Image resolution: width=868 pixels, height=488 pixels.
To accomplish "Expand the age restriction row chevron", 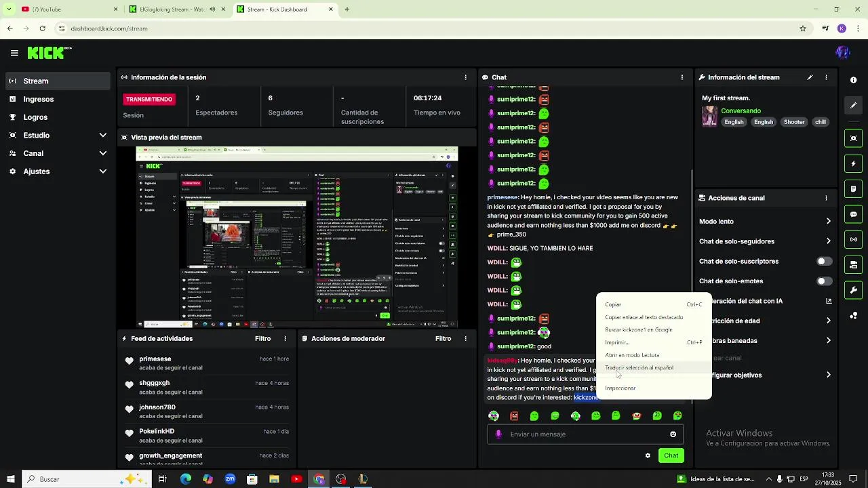I will 828,321.
